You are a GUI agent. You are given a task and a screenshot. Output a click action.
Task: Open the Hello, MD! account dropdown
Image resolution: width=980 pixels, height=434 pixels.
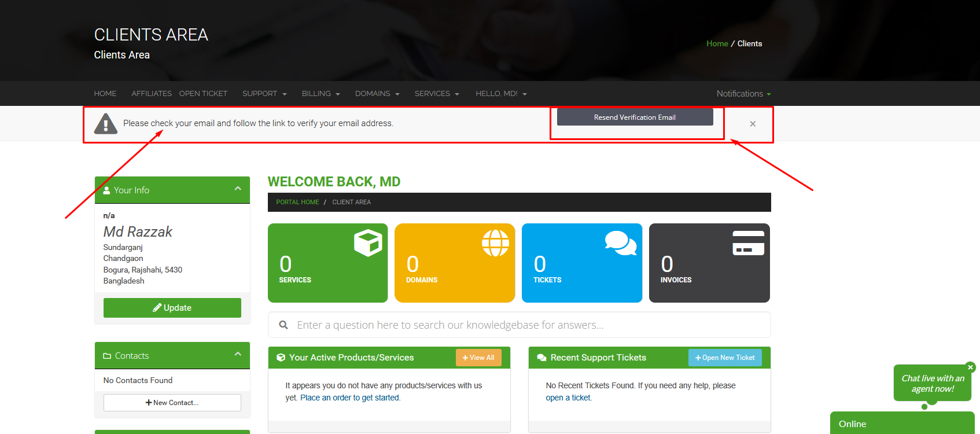tap(501, 94)
